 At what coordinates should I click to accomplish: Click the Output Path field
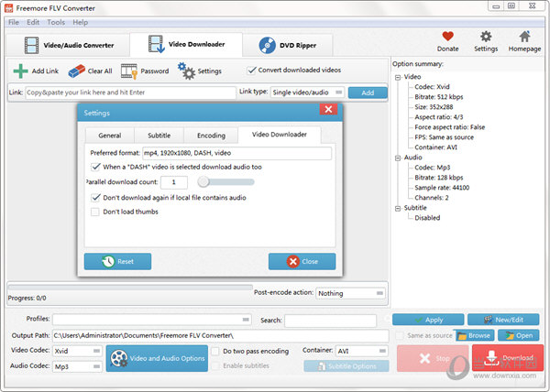coord(221,335)
